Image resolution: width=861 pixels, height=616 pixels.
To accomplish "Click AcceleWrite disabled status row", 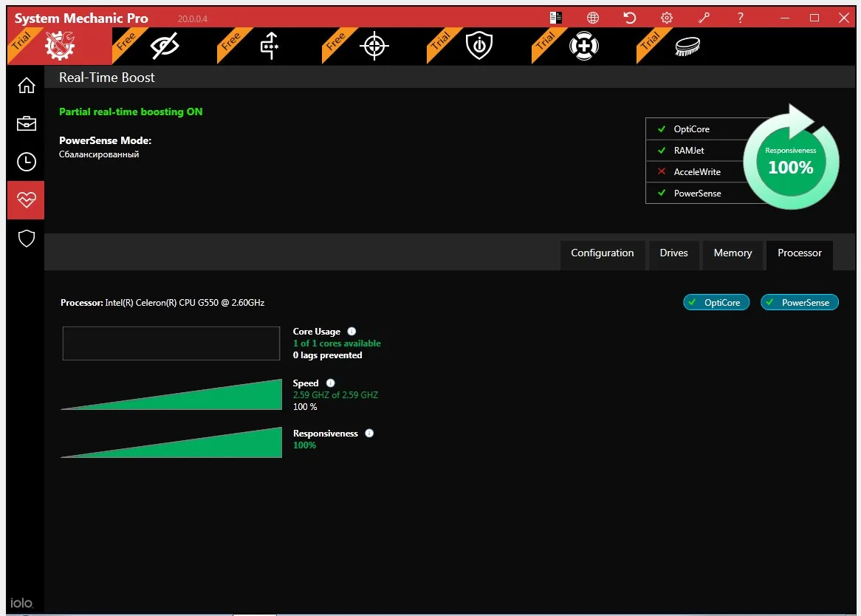I will [x=696, y=172].
